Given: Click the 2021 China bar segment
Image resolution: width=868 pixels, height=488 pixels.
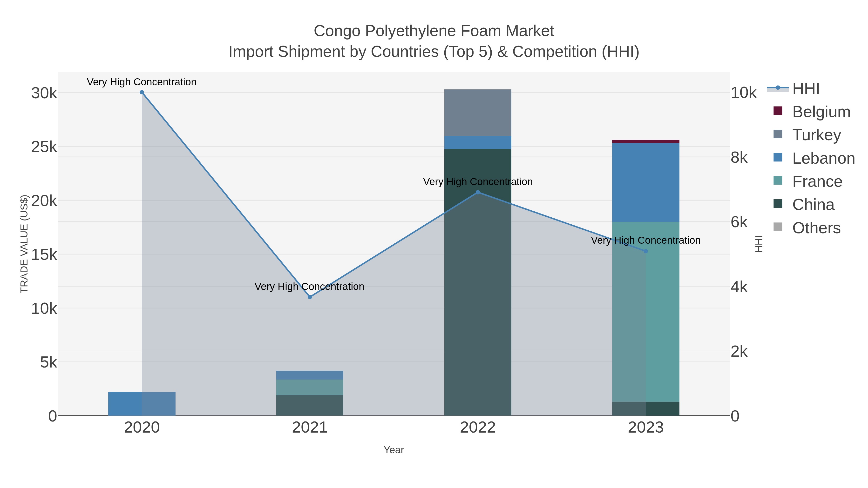Looking at the screenshot, I should (310, 406).
